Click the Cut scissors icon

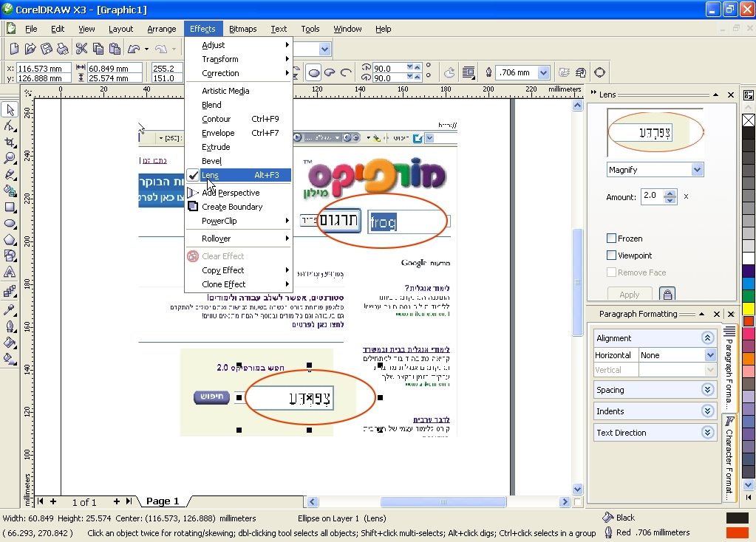click(81, 49)
